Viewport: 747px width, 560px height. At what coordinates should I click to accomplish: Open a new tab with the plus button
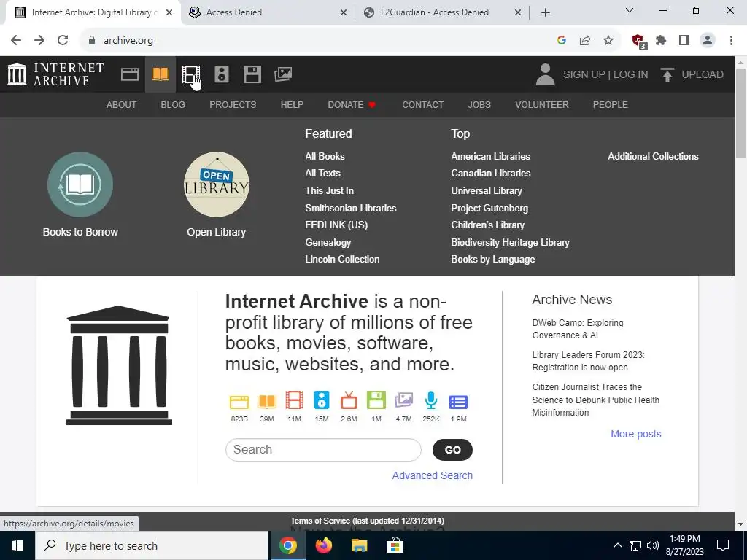click(x=546, y=12)
